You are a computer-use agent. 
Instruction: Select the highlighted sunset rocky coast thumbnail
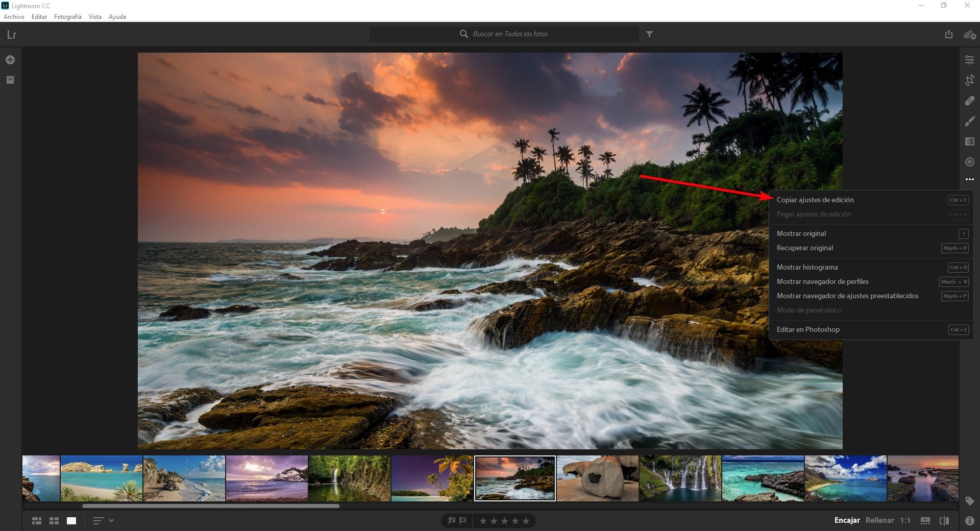515,478
